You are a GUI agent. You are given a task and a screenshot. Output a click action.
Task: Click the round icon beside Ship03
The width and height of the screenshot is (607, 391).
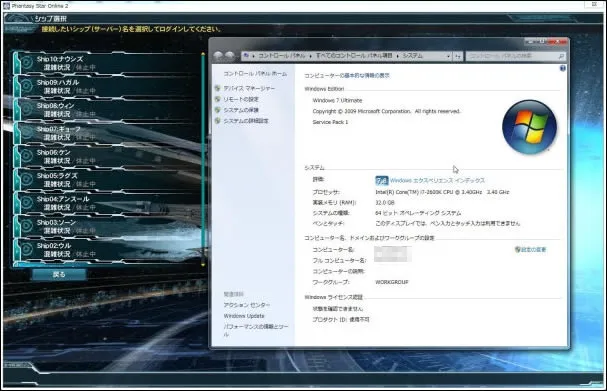(x=26, y=226)
